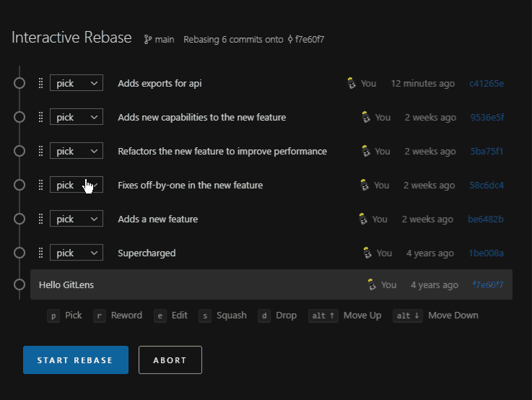Click author avatar on "Adds exports for api" row

point(352,83)
